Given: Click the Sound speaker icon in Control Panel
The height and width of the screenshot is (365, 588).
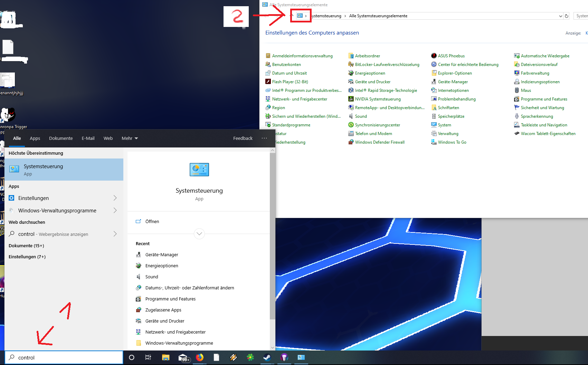Looking at the screenshot, I should (x=351, y=116).
